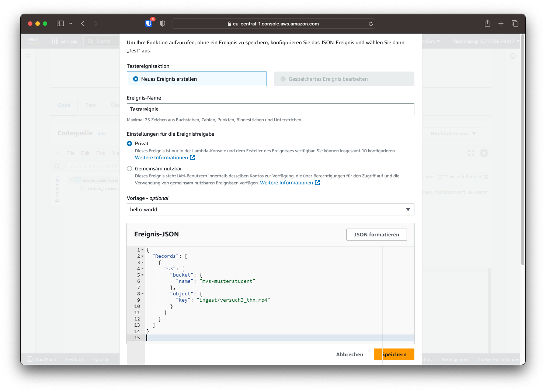This screenshot has height=392, width=546.
Task: Open the editor settings gear icon
Action: [x=484, y=153]
